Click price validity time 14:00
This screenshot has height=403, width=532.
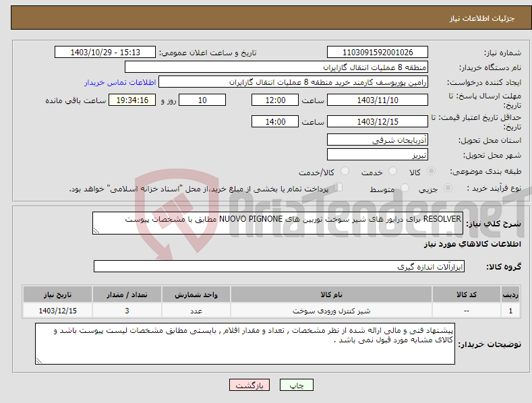275,121
